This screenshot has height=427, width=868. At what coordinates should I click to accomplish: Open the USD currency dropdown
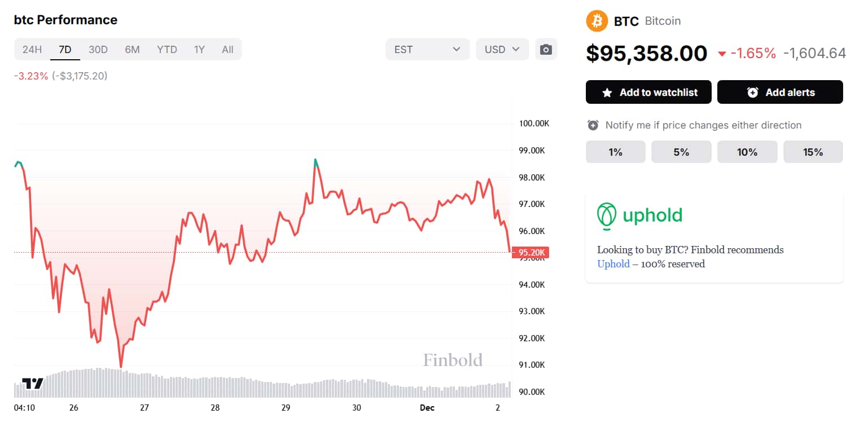502,49
